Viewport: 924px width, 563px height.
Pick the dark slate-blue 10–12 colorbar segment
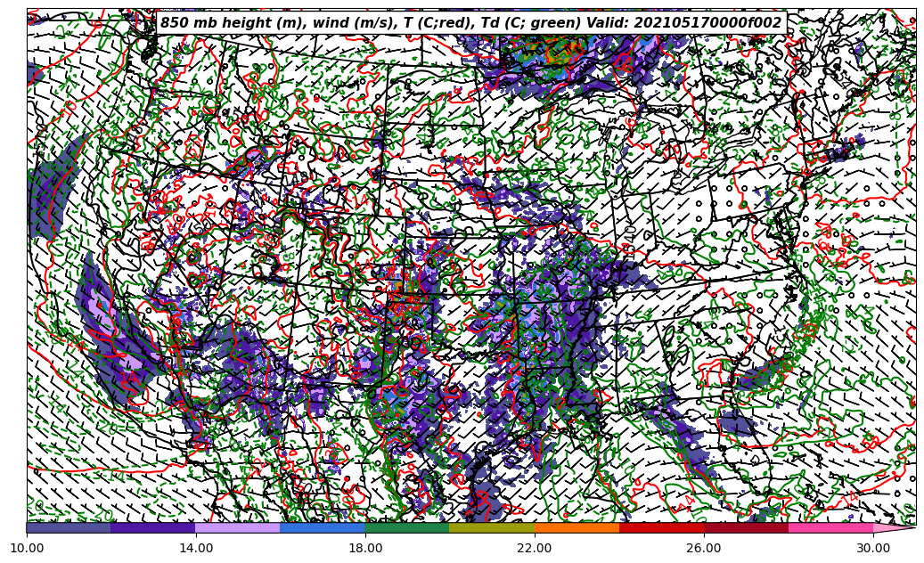tap(69, 527)
